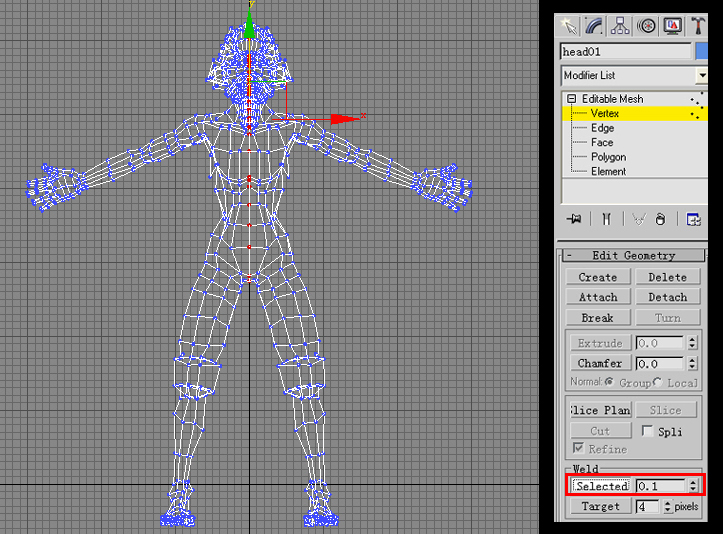
Task: Click Remove Modifier trash icon
Action: pyautogui.click(x=660, y=219)
